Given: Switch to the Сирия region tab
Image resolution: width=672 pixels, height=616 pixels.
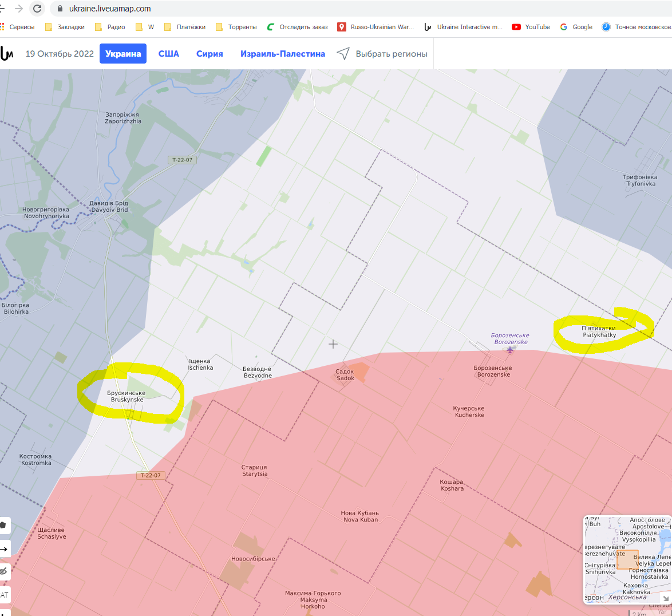Looking at the screenshot, I should pos(209,54).
